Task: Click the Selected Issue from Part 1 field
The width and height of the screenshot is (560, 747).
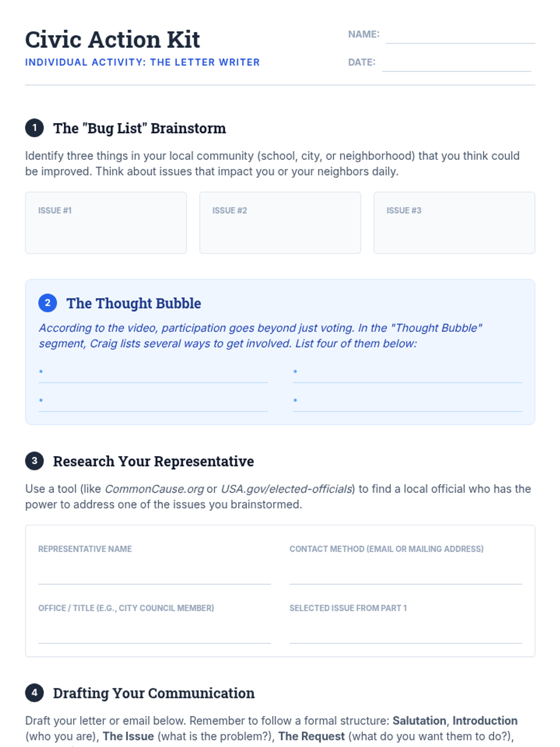Action: (406, 634)
